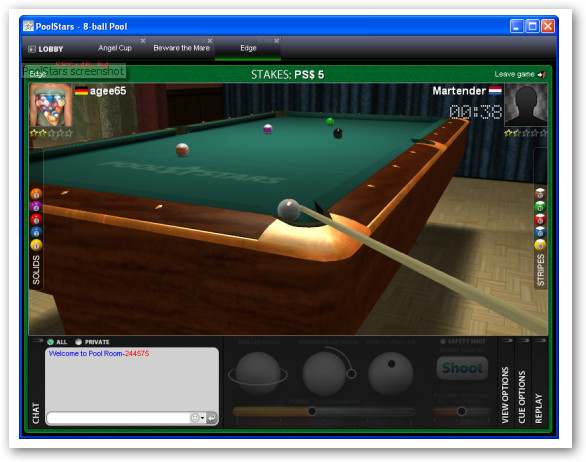The width and height of the screenshot is (586, 462).
Task: Select the PRIVATE chat radio button
Action: click(78, 342)
